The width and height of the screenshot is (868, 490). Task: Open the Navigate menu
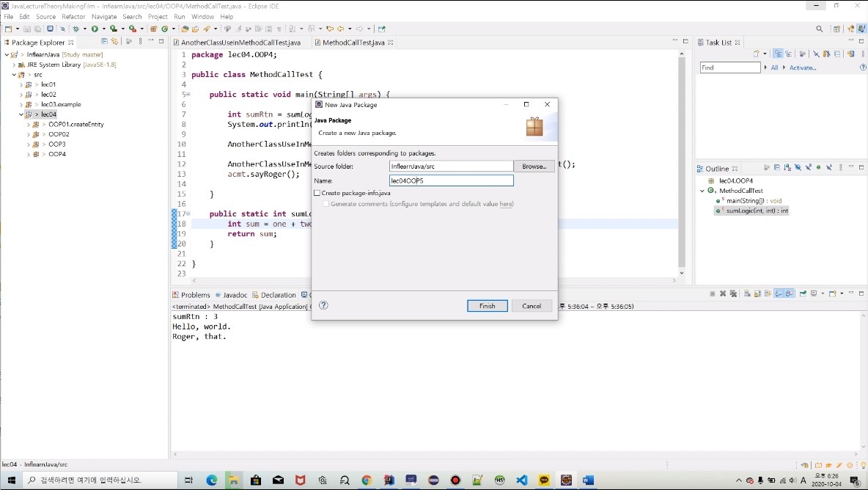point(104,17)
